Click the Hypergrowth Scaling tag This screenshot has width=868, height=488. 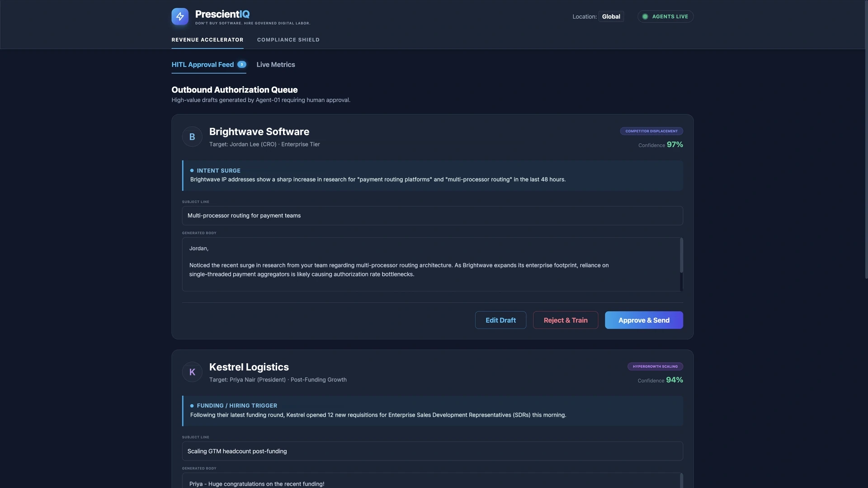click(655, 366)
